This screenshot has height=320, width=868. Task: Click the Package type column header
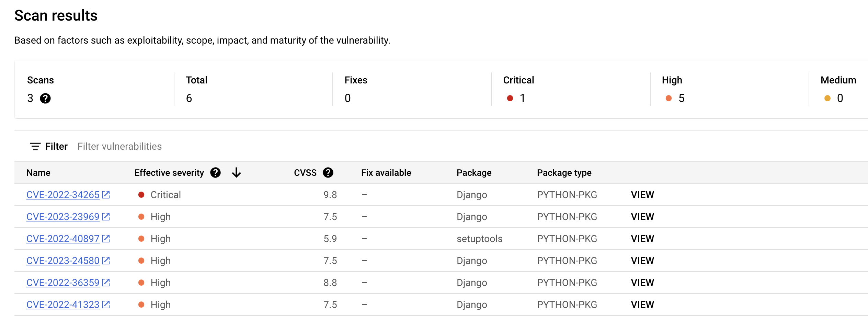point(564,173)
